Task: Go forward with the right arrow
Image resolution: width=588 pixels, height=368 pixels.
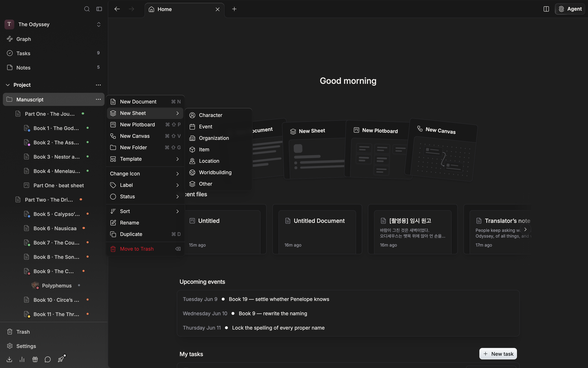Action: click(x=131, y=9)
